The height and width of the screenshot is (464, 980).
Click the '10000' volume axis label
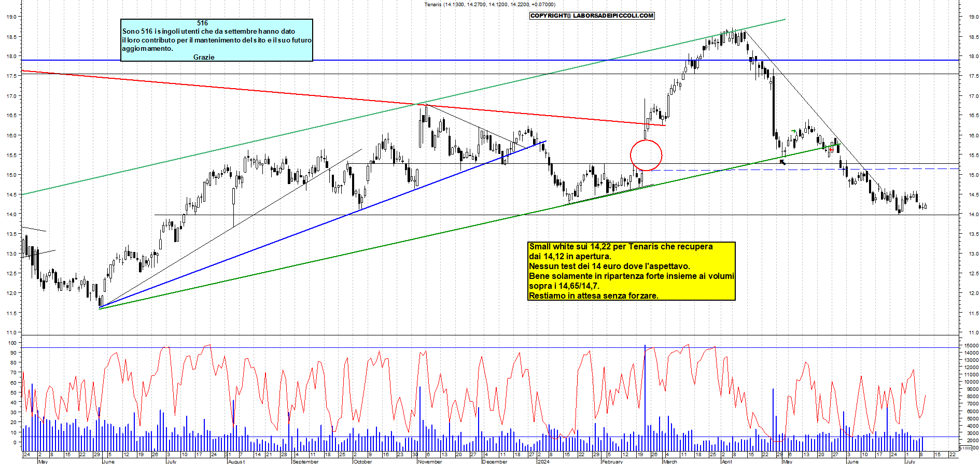[x=971, y=382]
